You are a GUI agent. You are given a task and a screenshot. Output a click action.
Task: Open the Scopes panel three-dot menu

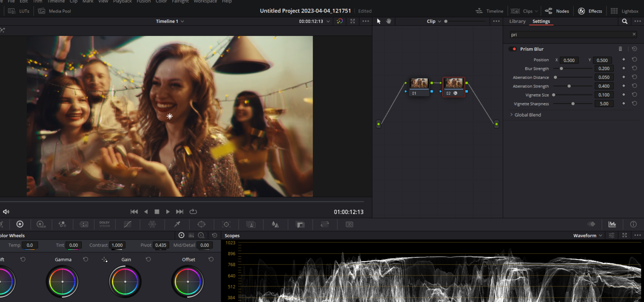[x=638, y=235]
